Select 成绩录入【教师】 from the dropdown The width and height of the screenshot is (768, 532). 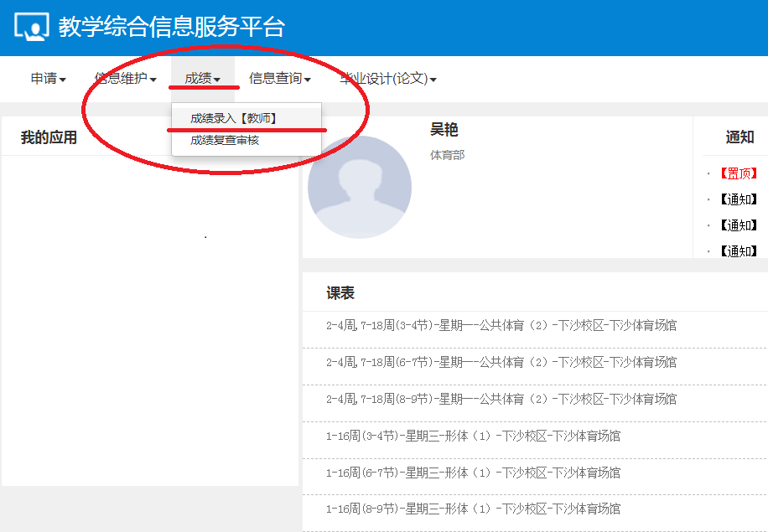[x=233, y=119]
